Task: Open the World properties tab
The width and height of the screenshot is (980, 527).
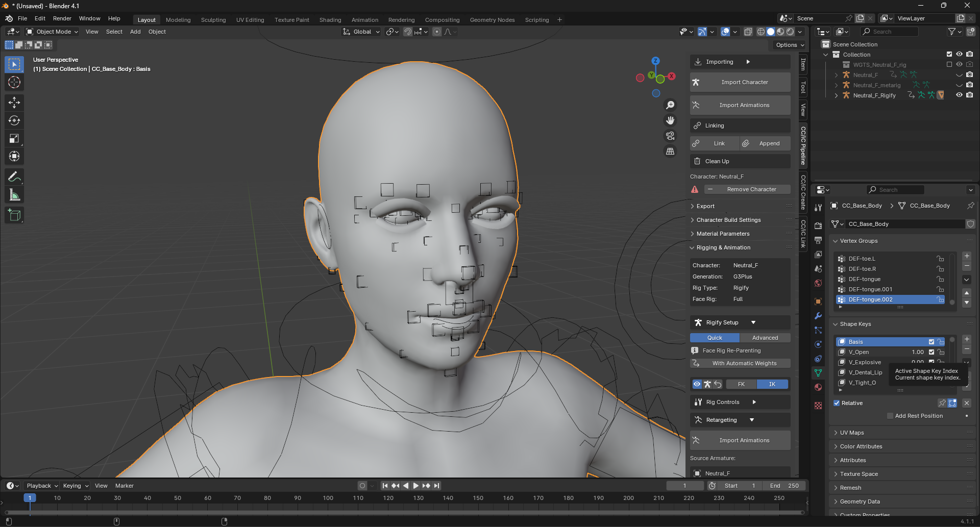Action: click(818, 283)
